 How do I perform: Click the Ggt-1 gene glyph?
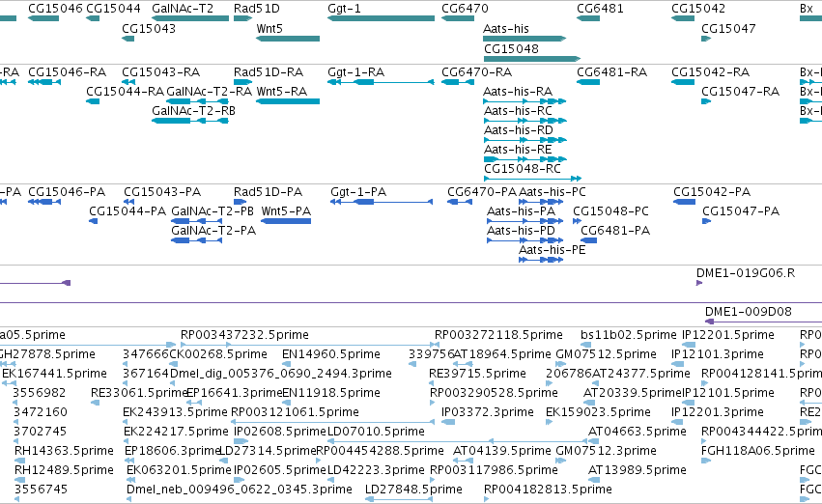(382, 18)
